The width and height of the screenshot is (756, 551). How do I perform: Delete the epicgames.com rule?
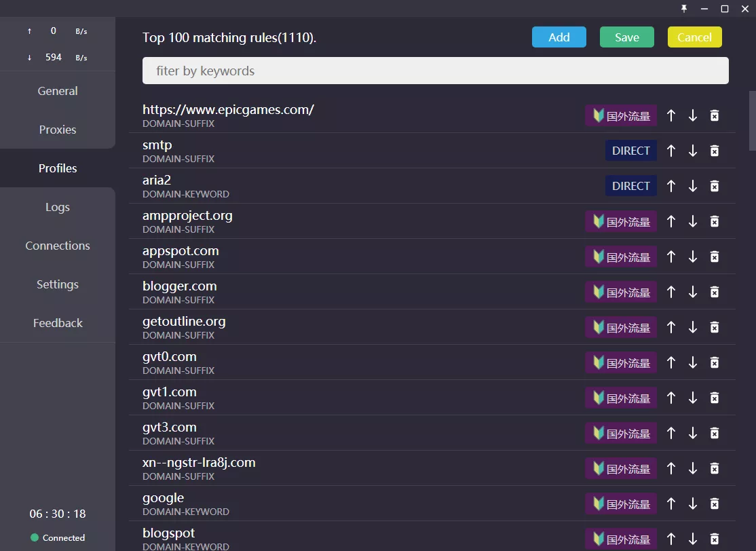715,115
